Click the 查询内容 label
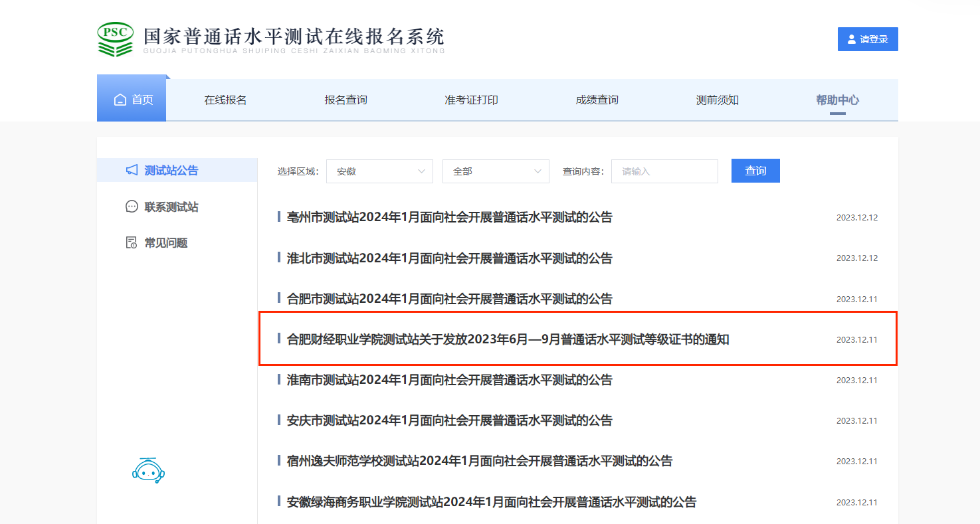 coord(583,171)
